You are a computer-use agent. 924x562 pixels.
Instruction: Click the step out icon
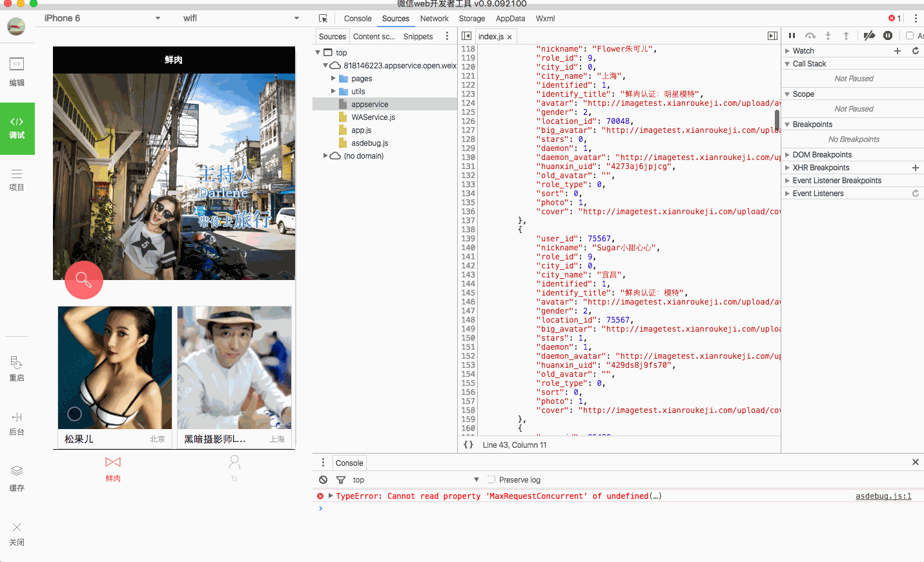coord(846,35)
